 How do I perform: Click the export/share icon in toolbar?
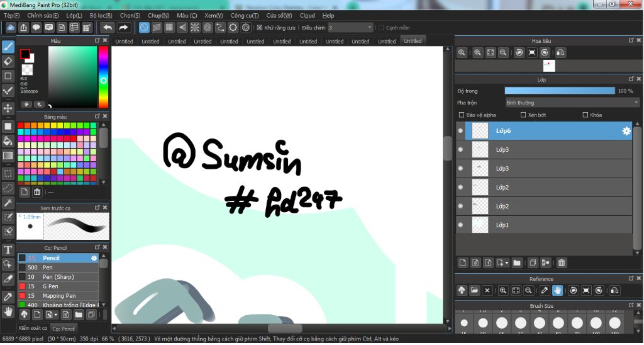click(x=23, y=28)
